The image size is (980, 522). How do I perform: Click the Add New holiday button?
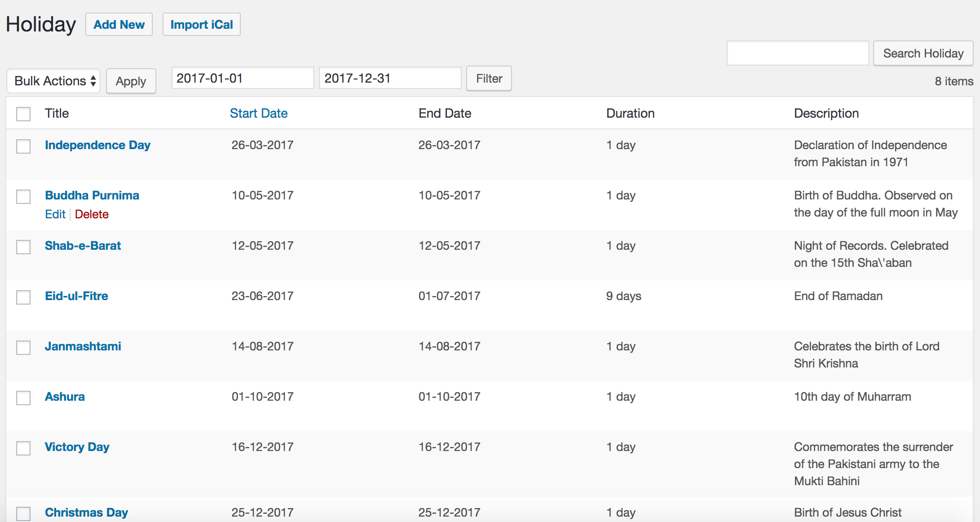click(119, 24)
